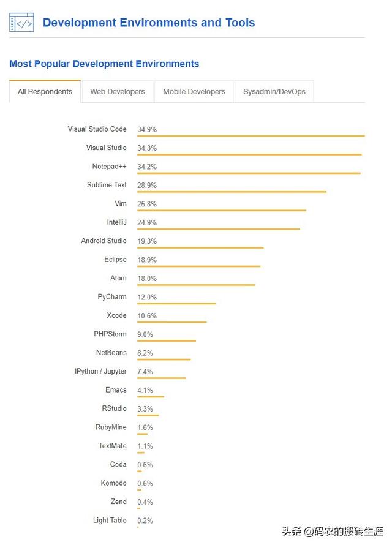This screenshot has width=392, height=545.
Task: Show the Sysadmin/DevOps tab
Action: tap(274, 92)
